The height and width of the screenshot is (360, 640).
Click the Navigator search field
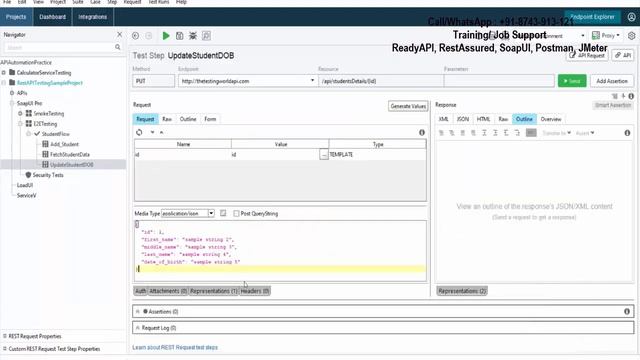coord(59,48)
